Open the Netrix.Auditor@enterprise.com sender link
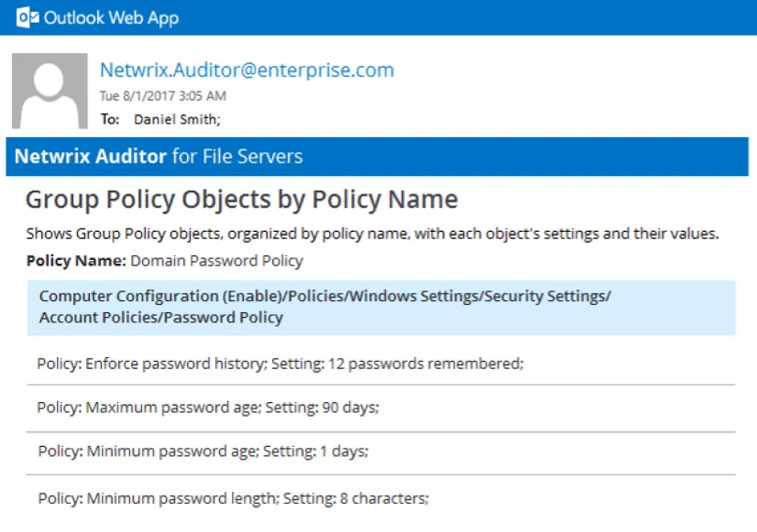 tap(247, 70)
